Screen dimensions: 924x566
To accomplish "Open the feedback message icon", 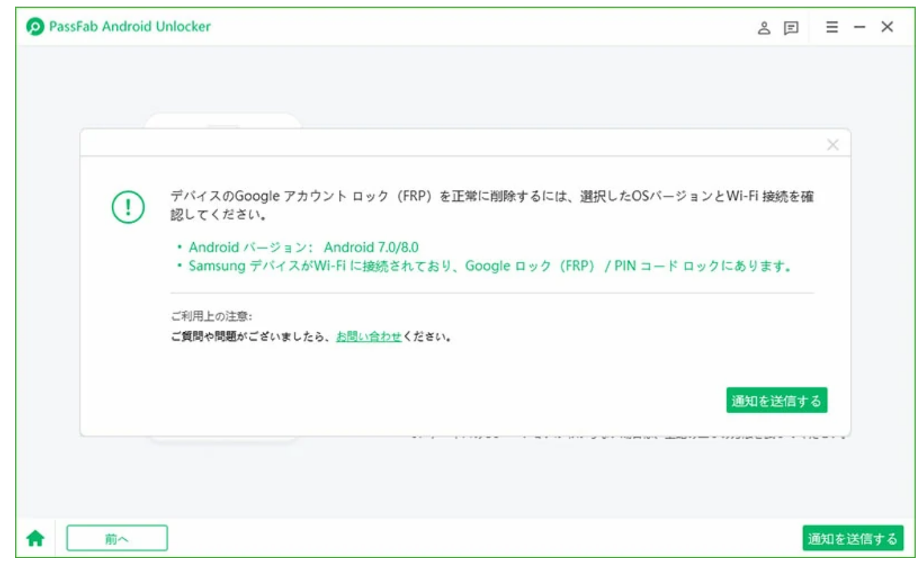I will [791, 27].
